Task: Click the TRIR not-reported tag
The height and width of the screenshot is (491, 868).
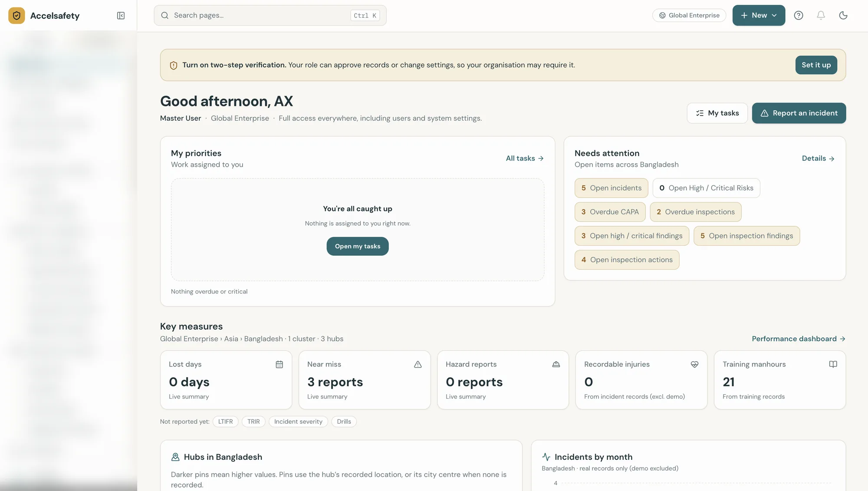Action: [x=253, y=422]
